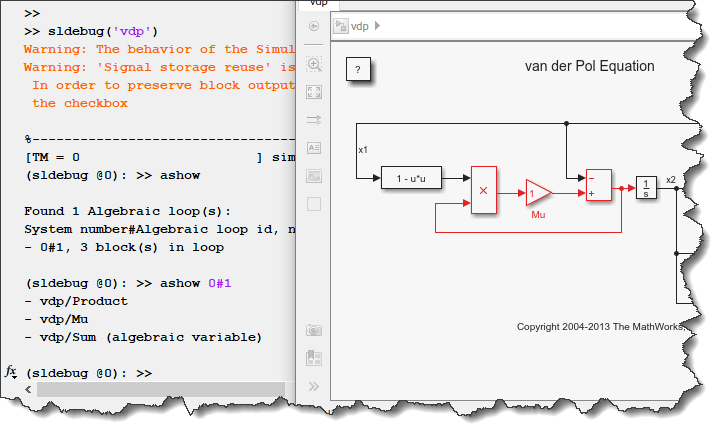The image size is (726, 440).
Task: Open the fx function browser
Action: [x=11, y=372]
